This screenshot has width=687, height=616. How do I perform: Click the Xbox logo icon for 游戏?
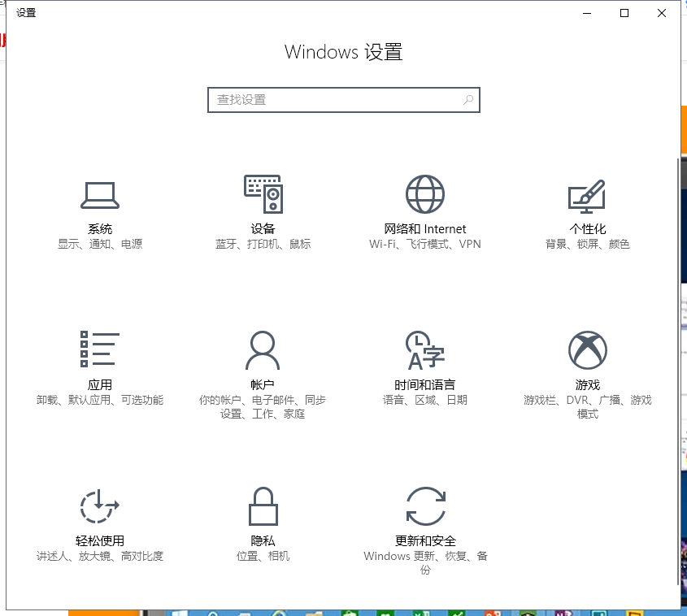coord(587,350)
